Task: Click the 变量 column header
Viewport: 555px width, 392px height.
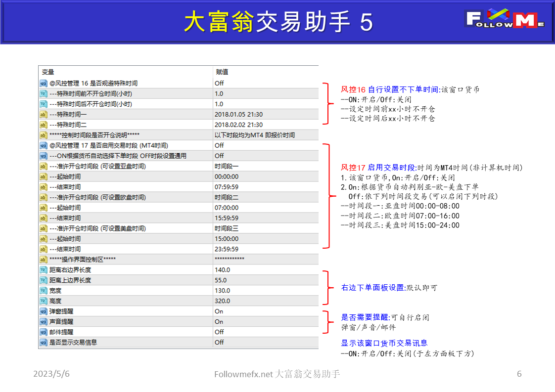Action: click(x=47, y=72)
